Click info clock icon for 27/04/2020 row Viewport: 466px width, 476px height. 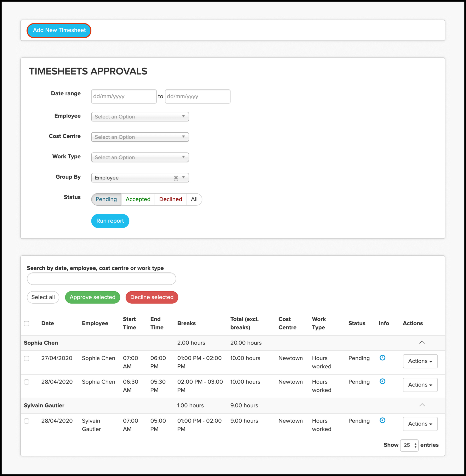click(x=382, y=358)
